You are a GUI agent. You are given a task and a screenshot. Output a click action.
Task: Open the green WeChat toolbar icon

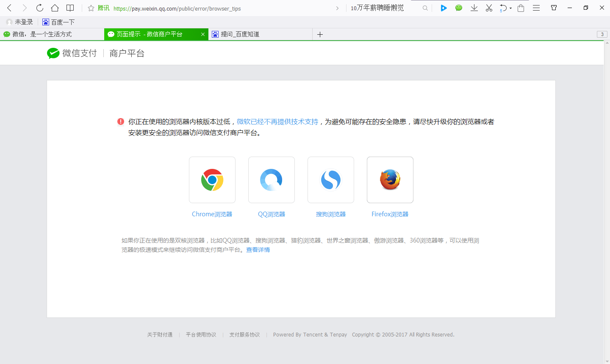[x=459, y=8]
